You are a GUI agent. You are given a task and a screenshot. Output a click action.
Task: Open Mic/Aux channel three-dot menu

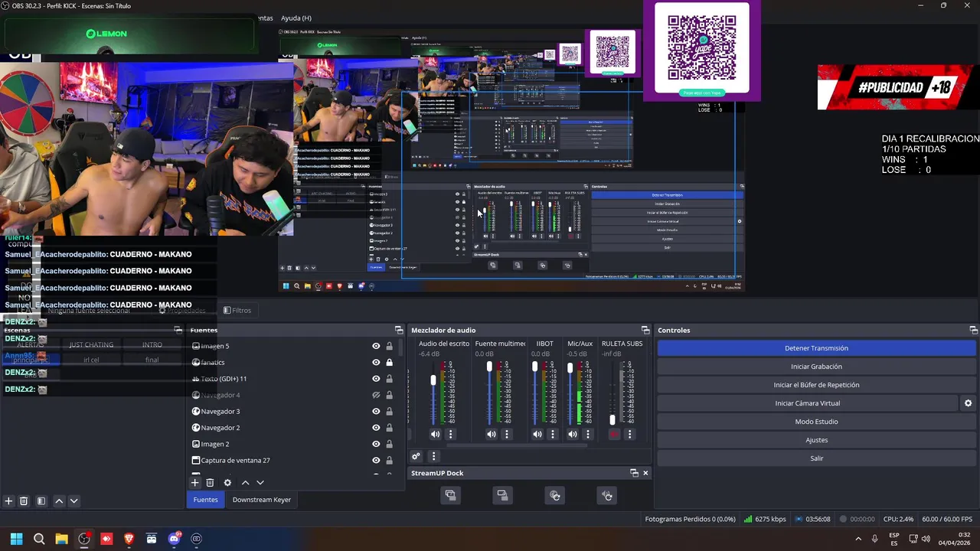pyautogui.click(x=588, y=435)
